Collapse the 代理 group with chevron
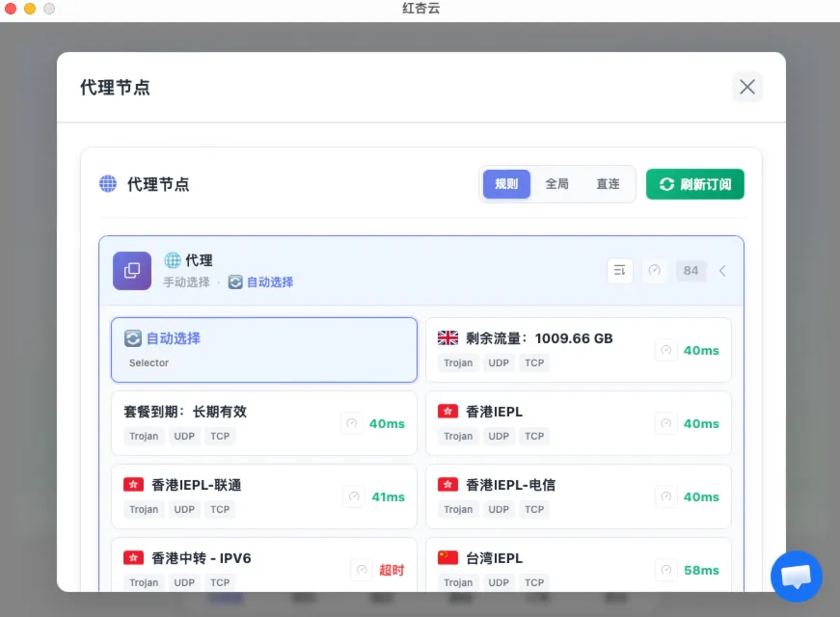This screenshot has height=617, width=840. point(723,271)
